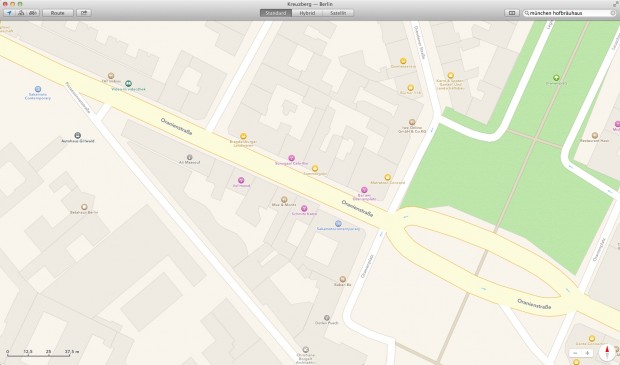Enter full screen with corner arrows

point(615,4)
